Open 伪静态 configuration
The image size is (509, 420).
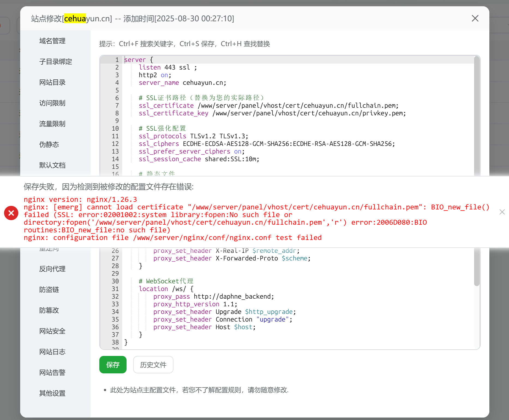49,145
